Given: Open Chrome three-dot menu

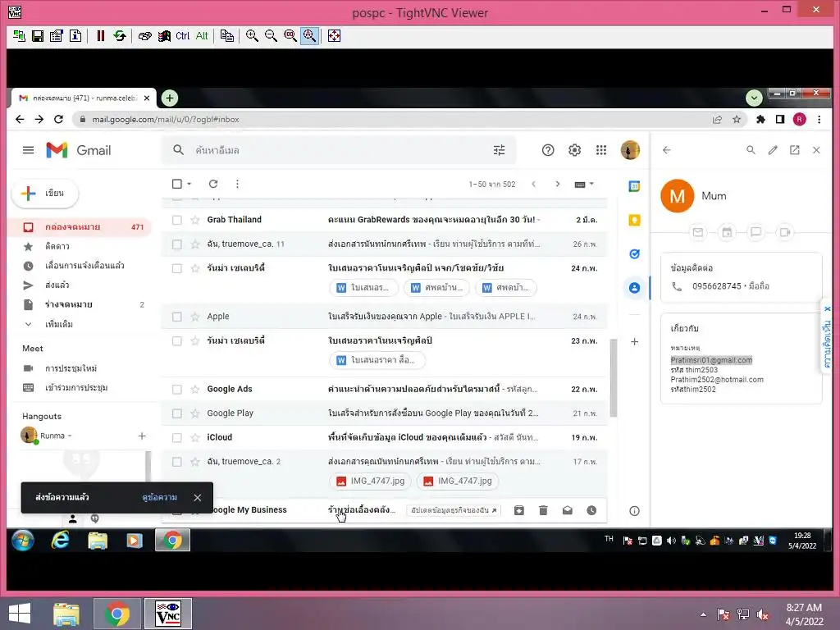Looking at the screenshot, I should pyautogui.click(x=819, y=120).
